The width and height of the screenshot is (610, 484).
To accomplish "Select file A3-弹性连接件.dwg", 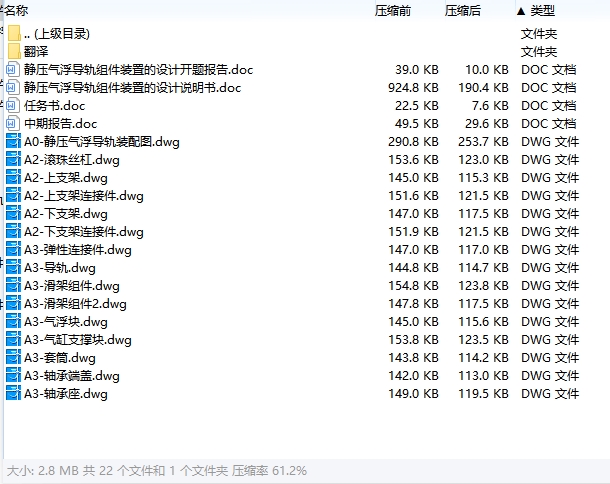I will pos(78,249).
